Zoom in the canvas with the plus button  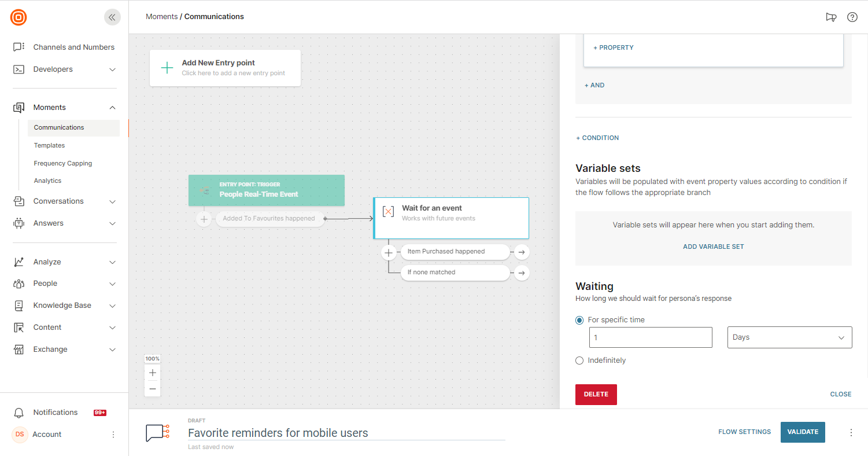pos(153,373)
